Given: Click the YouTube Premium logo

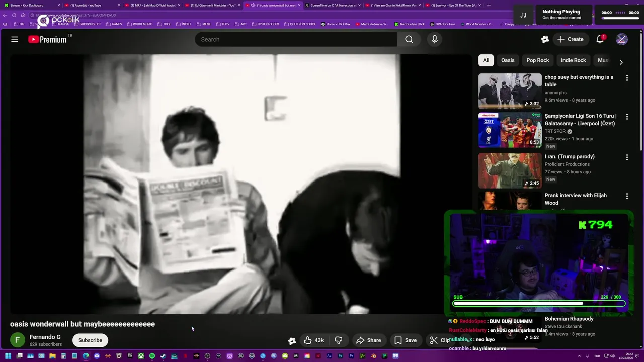Looking at the screenshot, I should (47, 39).
